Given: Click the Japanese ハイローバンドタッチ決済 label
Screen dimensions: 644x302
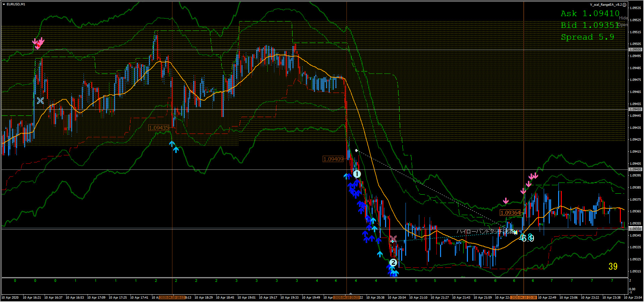Looking at the screenshot, I should (x=485, y=232).
